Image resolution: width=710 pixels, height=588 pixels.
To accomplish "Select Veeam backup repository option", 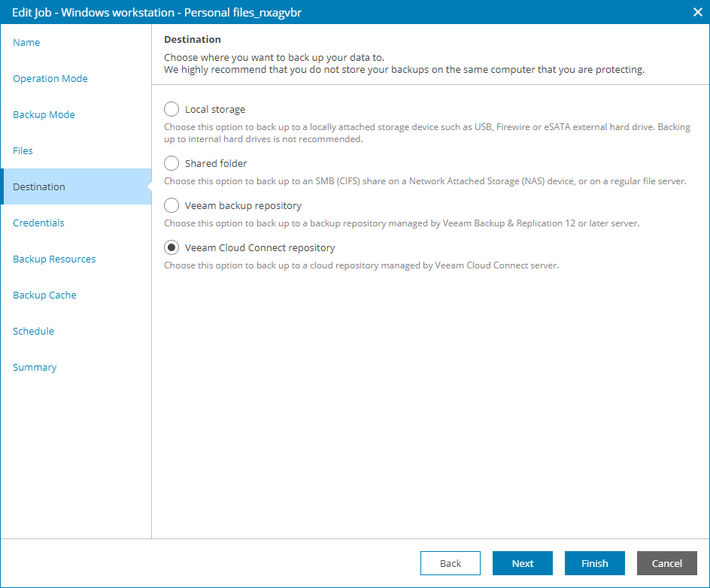I will 171,205.
